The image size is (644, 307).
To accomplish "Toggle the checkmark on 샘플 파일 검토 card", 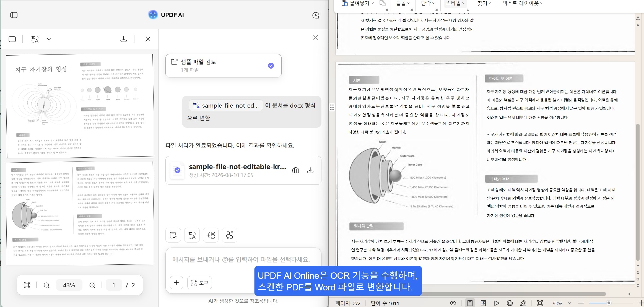I will click(271, 66).
